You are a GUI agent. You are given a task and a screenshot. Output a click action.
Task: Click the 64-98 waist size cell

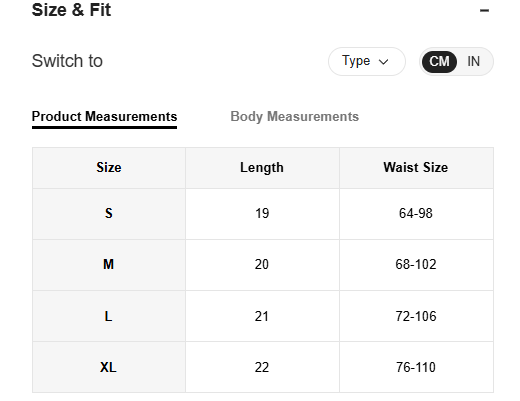click(416, 213)
